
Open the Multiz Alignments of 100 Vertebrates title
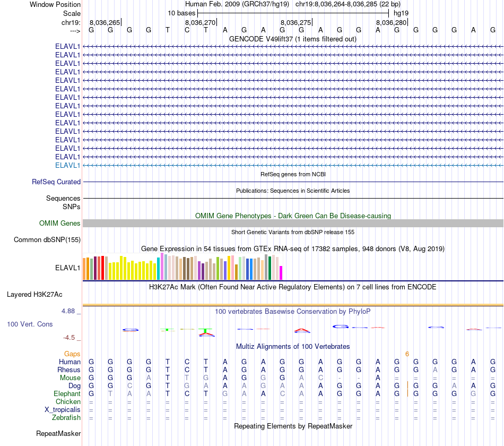point(293,347)
